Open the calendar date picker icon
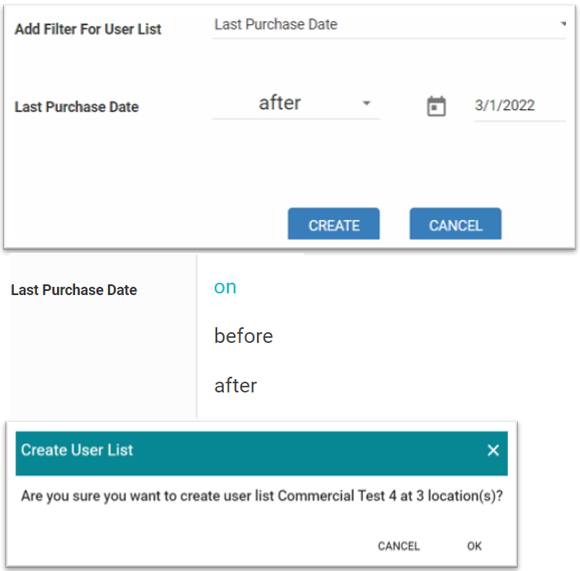Screen dimensions: 580x571 click(x=436, y=107)
